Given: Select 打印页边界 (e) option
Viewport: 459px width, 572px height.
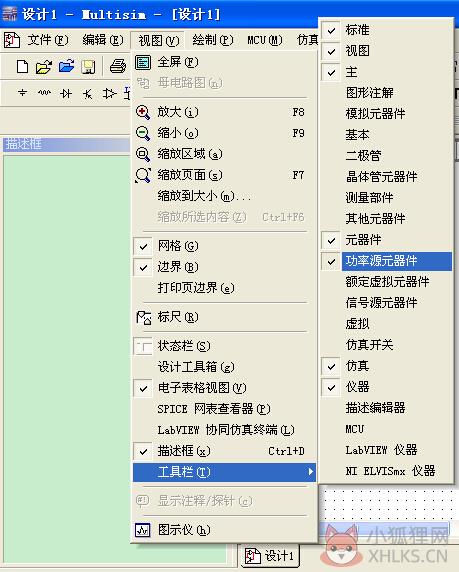Looking at the screenshot, I should 223,288.
